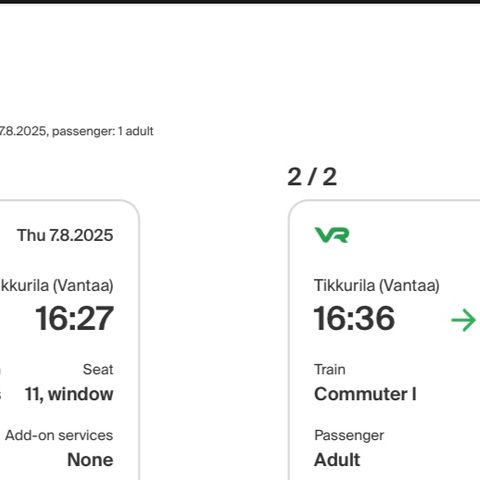The height and width of the screenshot is (480, 480).
Task: Click the first ticket card
Action: click(70, 340)
